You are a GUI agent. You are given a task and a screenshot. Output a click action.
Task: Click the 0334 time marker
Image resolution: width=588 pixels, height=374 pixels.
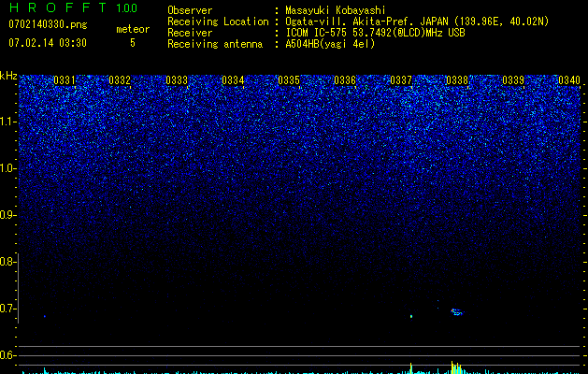(x=233, y=80)
